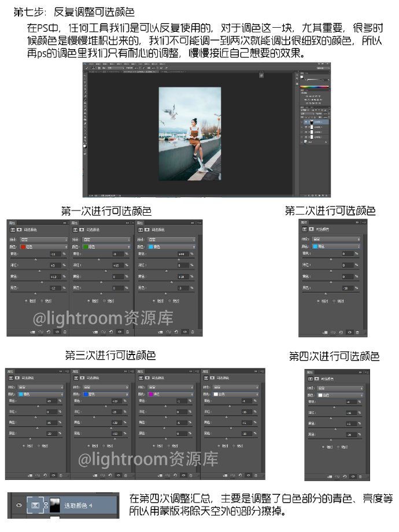The width and height of the screenshot is (399, 532).
Task: Click clip-to-layer icon in first-round red panel
Action: click(33, 332)
